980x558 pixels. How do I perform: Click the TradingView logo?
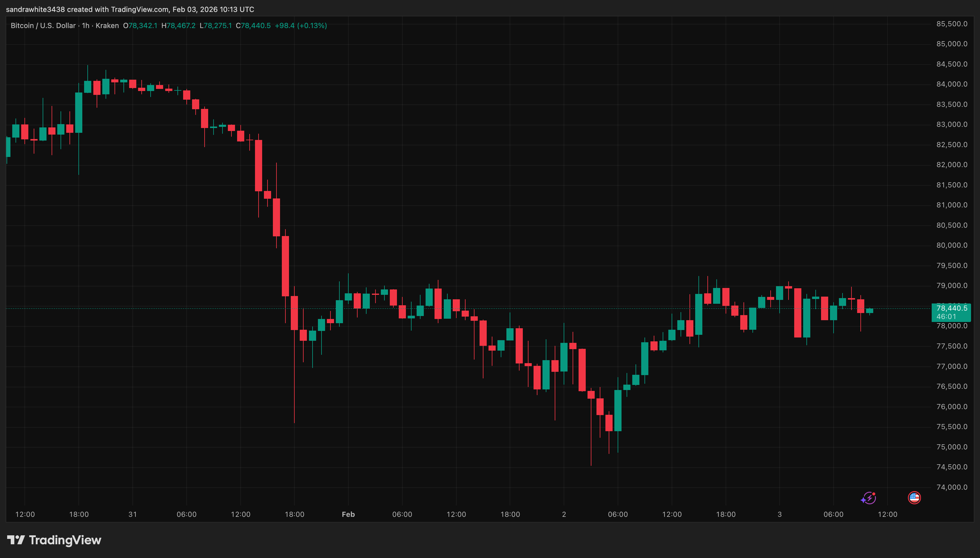click(17, 540)
